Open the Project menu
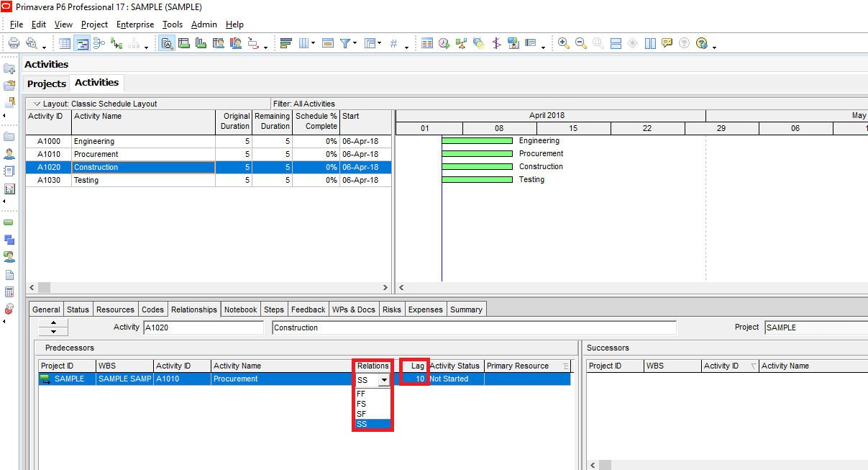Image resolution: width=868 pixels, height=470 pixels. coord(94,24)
